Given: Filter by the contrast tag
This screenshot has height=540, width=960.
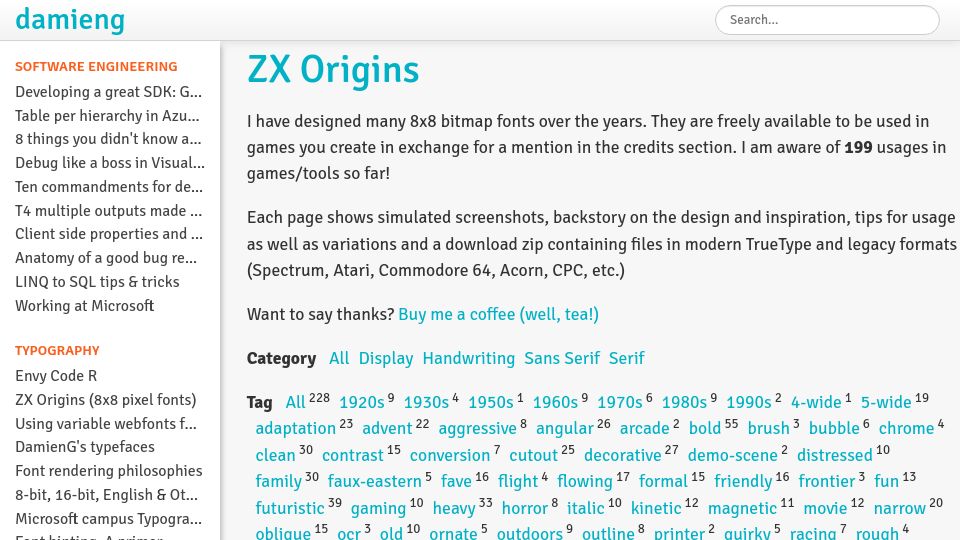Looking at the screenshot, I should tap(353, 456).
